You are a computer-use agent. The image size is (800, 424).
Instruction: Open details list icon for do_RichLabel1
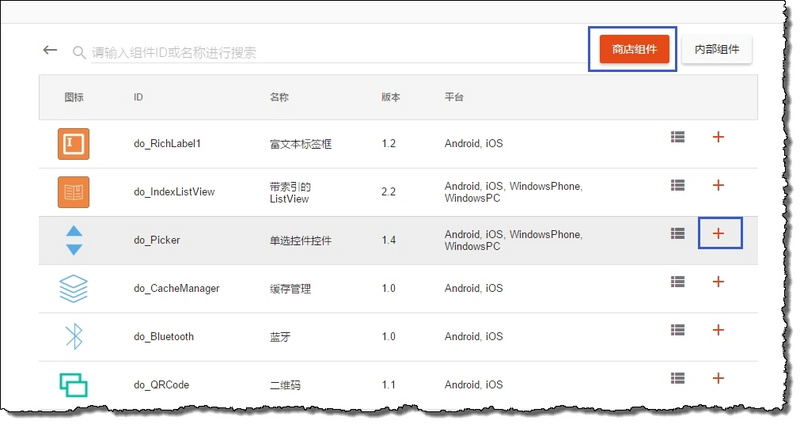pyautogui.click(x=678, y=137)
